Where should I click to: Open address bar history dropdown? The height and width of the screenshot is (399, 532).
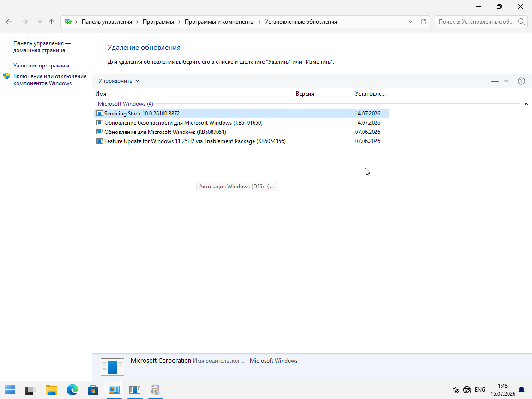pos(411,22)
